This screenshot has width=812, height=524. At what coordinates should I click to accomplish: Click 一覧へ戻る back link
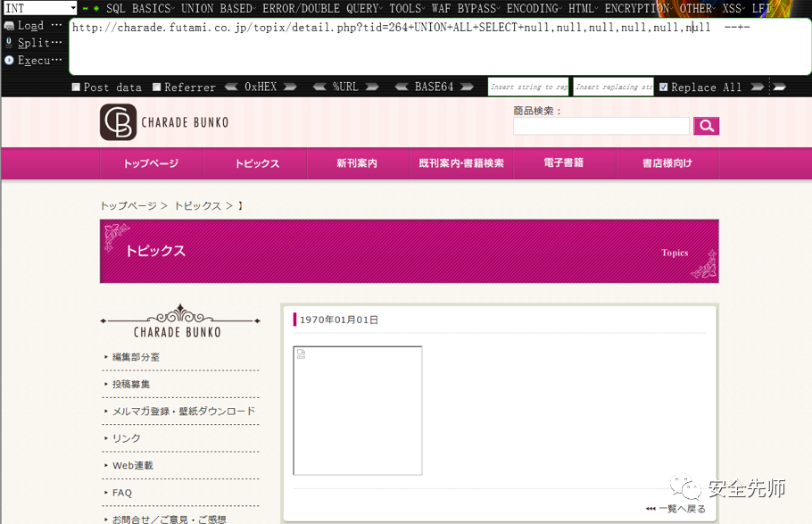pos(682,509)
